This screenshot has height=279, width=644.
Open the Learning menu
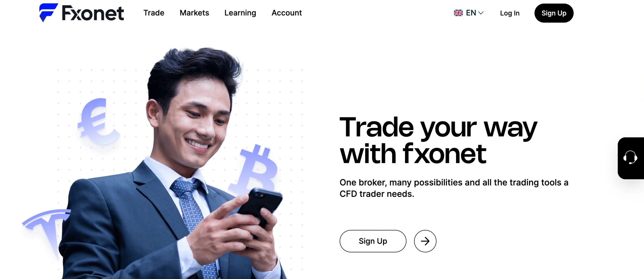240,13
